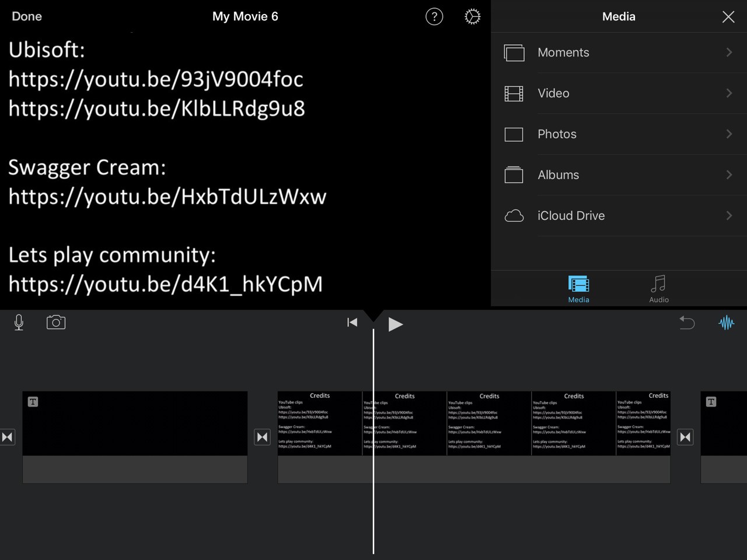Open Moments media category
Image resolution: width=747 pixels, height=560 pixels.
tap(619, 52)
